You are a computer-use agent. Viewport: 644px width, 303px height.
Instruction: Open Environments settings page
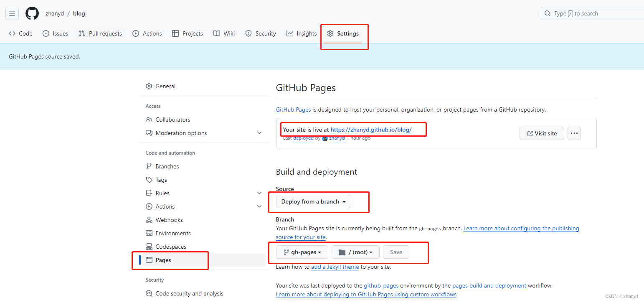tap(204, 233)
